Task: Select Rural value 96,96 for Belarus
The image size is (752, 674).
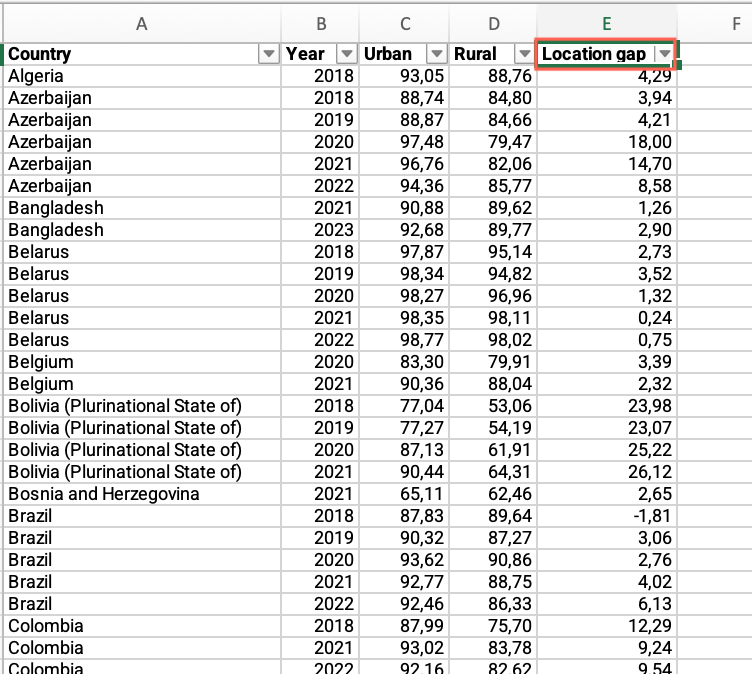Action: [493, 296]
